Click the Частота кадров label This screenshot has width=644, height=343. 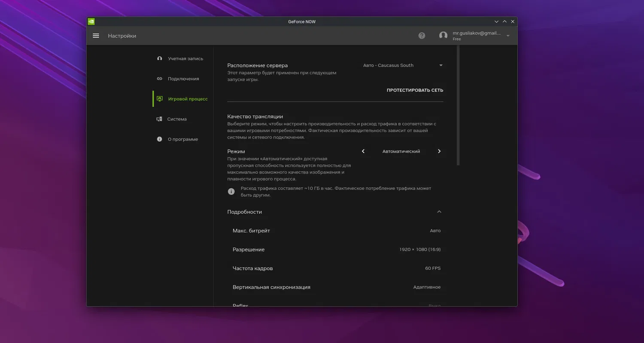[253, 268]
